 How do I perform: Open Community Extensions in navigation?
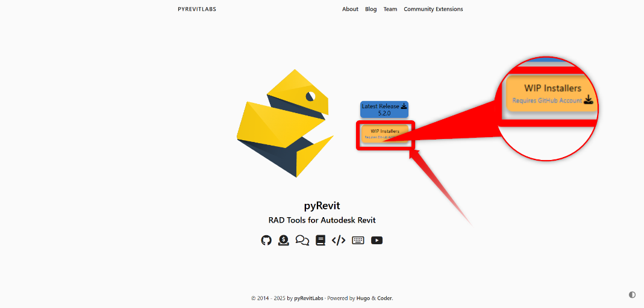click(433, 9)
